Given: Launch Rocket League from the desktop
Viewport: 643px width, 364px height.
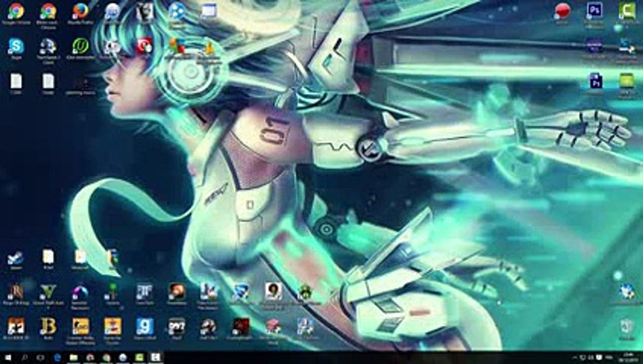Looking at the screenshot, I should click(241, 292).
